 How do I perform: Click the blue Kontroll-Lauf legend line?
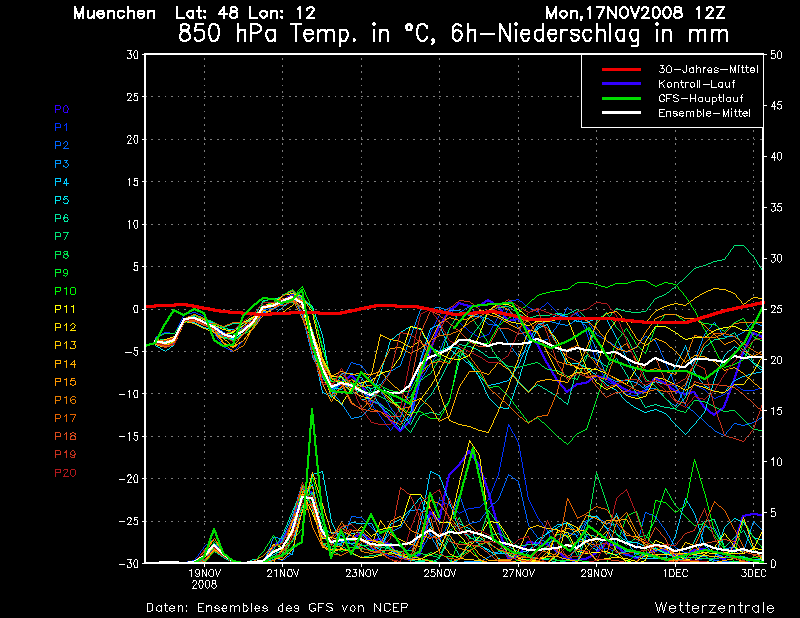pos(621,84)
